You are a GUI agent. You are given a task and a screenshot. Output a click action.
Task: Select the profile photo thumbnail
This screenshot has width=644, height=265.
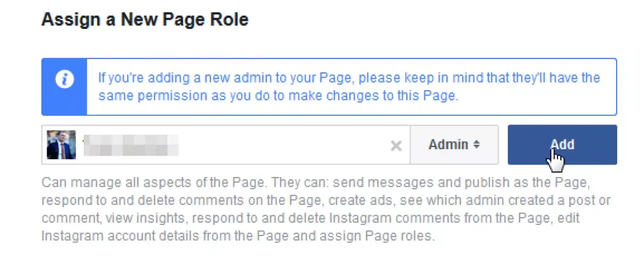(61, 145)
